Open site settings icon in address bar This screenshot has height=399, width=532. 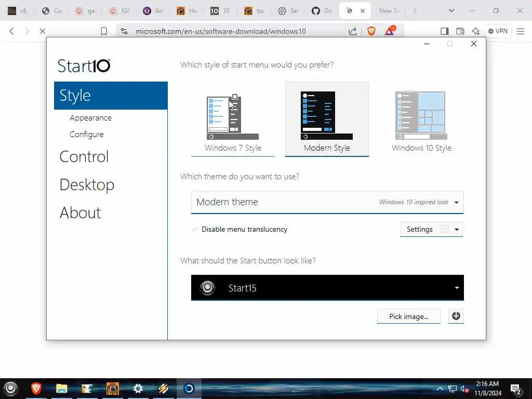124,31
